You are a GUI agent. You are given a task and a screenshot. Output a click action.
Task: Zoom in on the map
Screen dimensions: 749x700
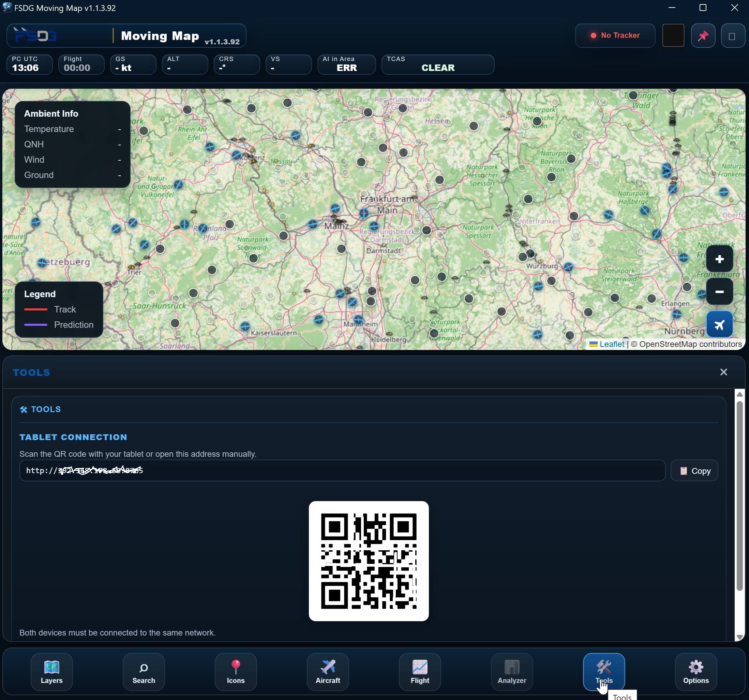[719, 259]
